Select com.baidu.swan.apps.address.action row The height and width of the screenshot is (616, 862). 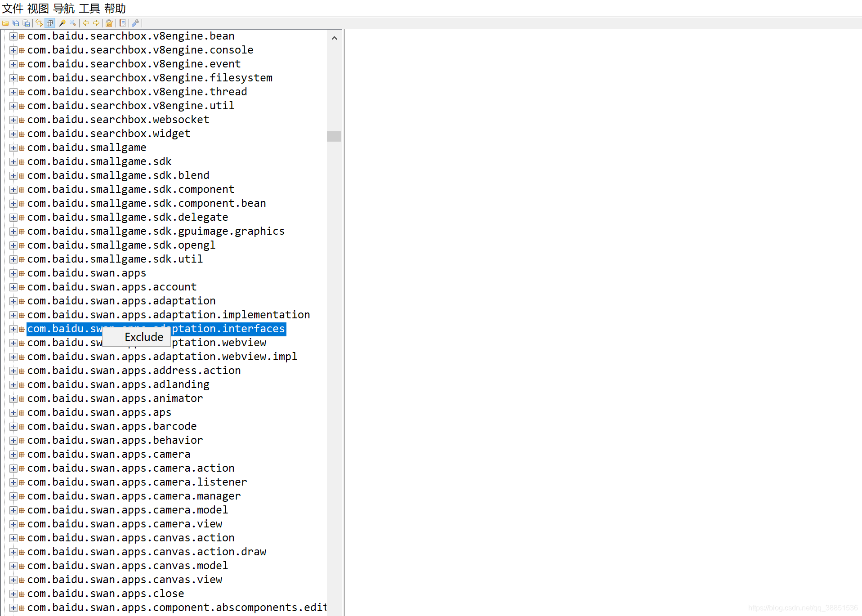coord(134,371)
